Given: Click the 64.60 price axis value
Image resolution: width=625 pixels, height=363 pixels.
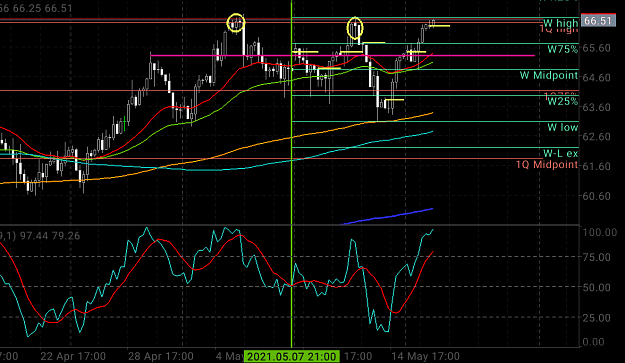Looking at the screenshot, I should [x=596, y=77].
